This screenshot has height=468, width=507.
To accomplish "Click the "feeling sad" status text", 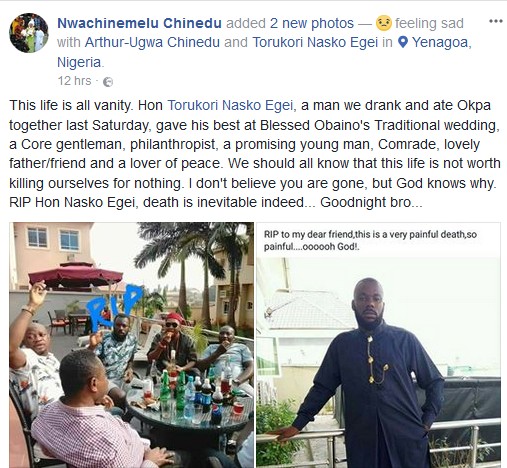I will tap(429, 23).
